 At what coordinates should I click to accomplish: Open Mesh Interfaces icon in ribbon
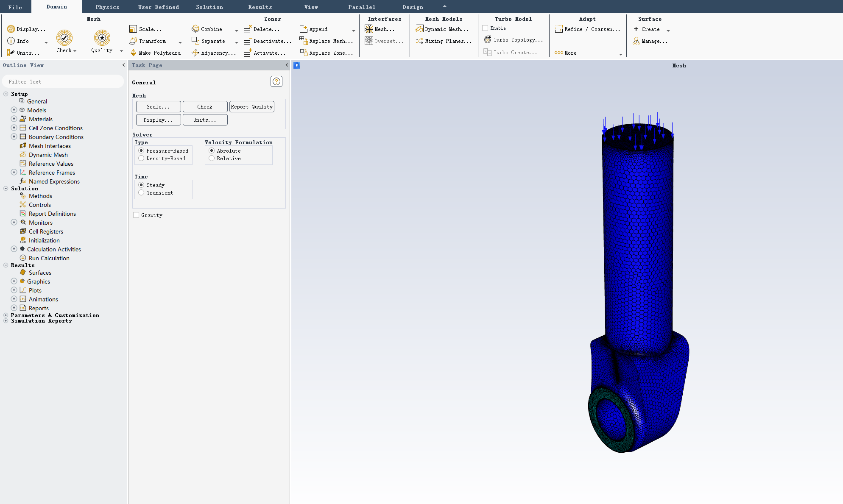369,29
